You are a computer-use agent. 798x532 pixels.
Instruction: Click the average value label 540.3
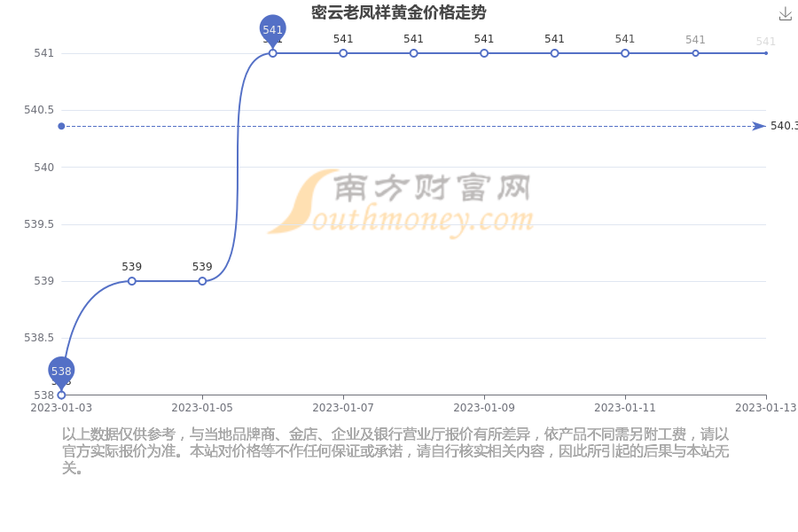pos(784,126)
